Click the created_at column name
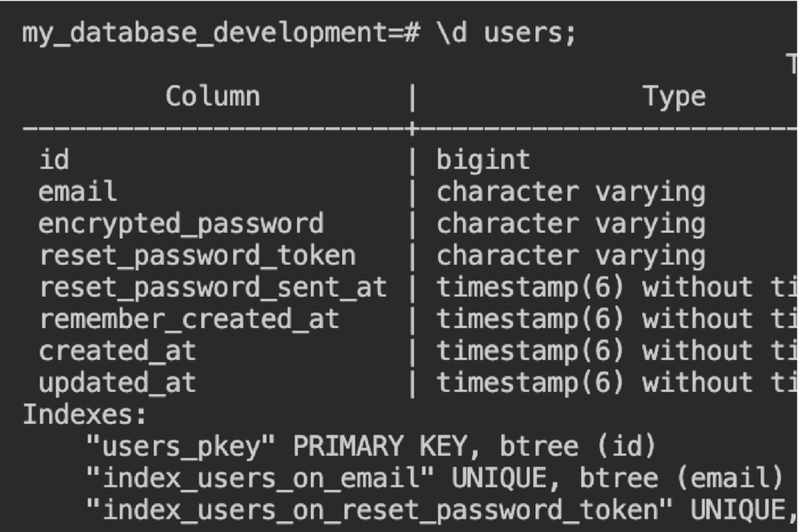 117,351
